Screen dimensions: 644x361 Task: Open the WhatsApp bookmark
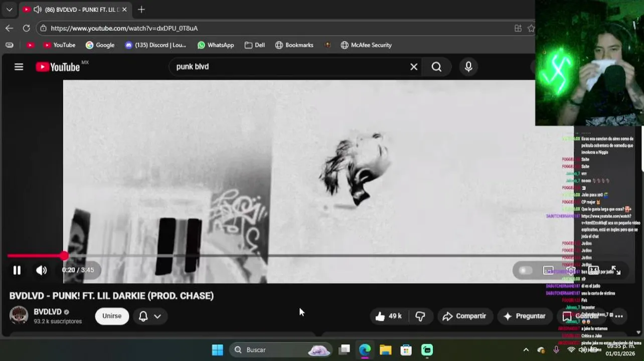(x=216, y=45)
